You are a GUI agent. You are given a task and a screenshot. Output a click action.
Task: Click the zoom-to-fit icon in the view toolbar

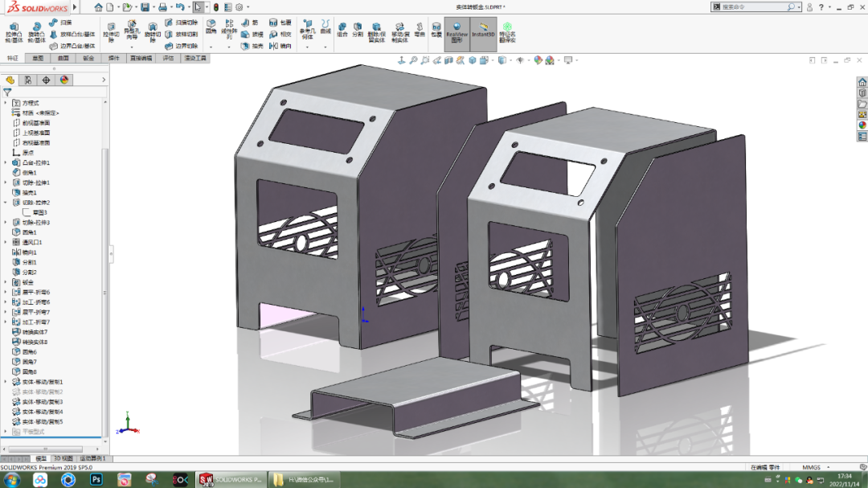(x=412, y=59)
